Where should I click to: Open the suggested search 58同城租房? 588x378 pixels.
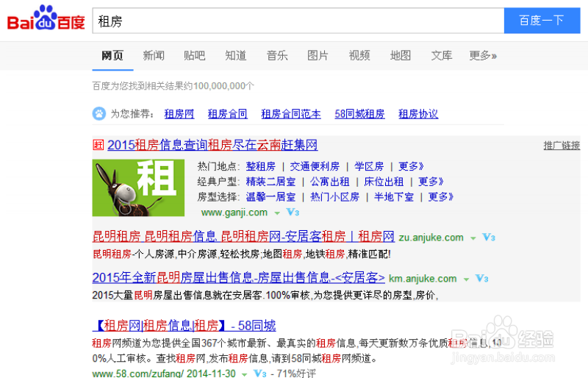tap(359, 114)
